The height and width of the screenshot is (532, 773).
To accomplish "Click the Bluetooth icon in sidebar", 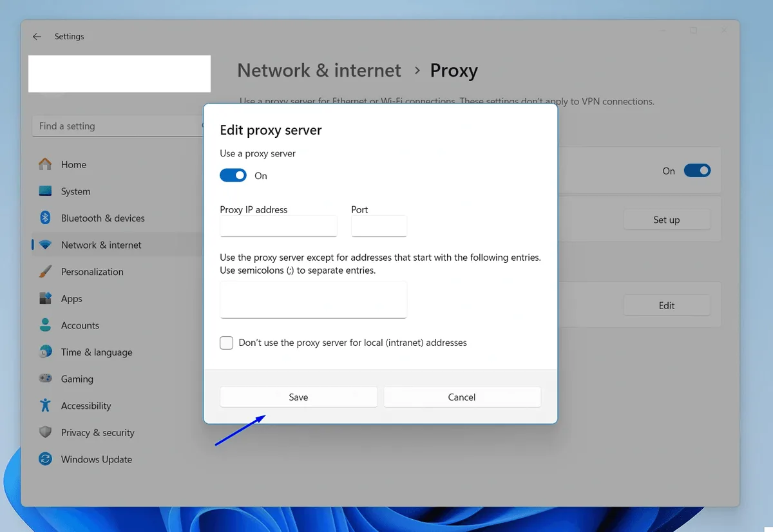I will pos(45,218).
